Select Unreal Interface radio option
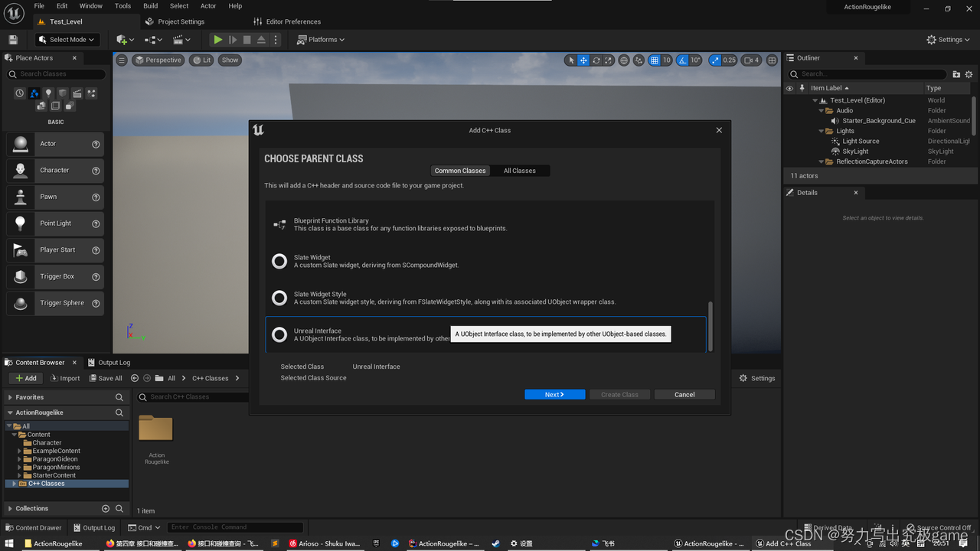 279,334
